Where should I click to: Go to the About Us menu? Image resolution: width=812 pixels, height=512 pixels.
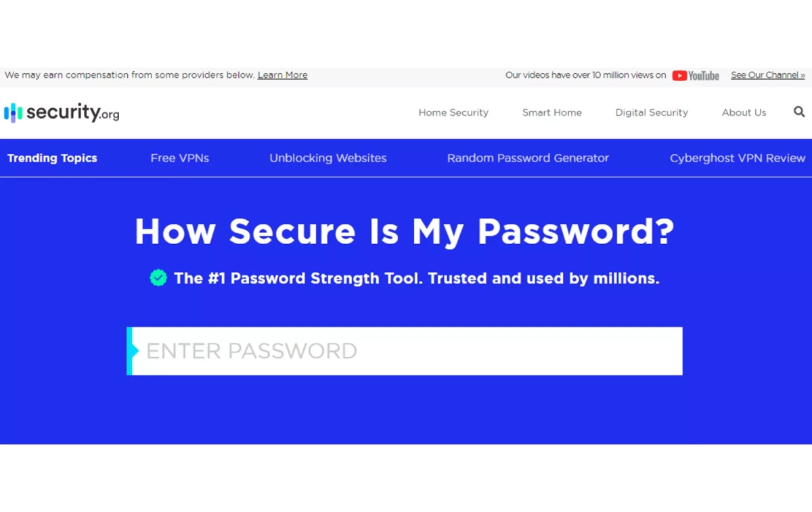744,112
